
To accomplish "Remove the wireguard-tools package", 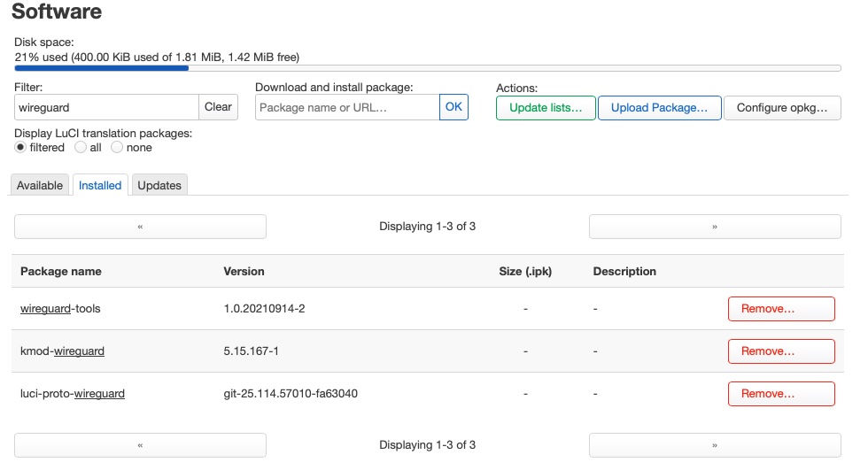I will coord(781,309).
